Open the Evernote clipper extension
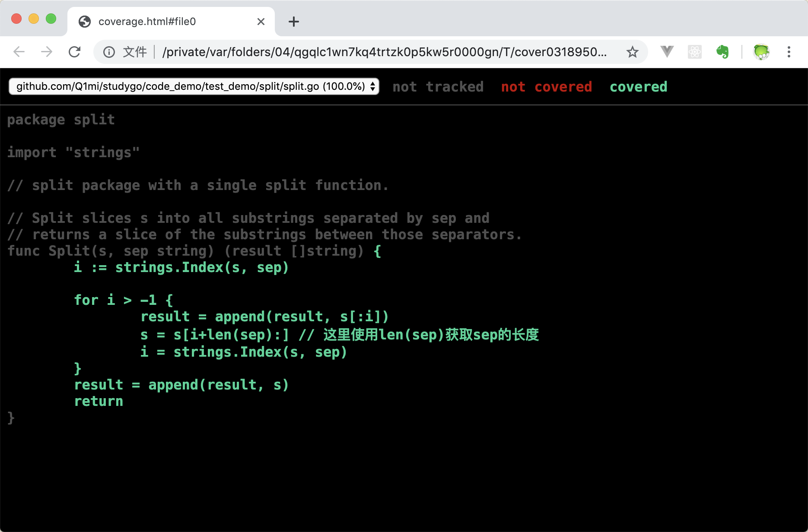808x532 pixels. [722, 52]
